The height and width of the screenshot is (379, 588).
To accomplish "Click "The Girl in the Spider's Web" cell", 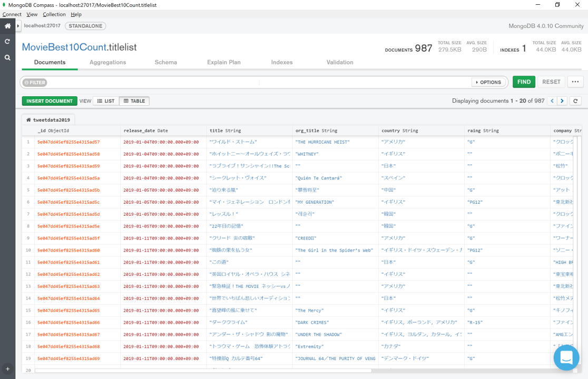I will [x=335, y=250].
